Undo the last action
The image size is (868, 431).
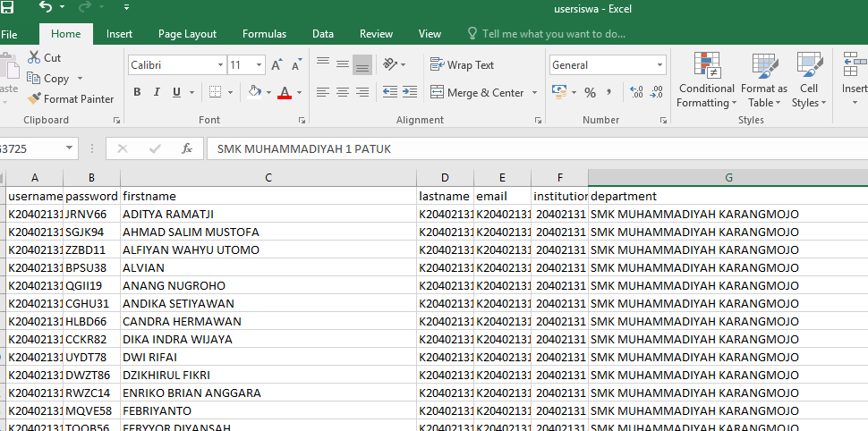[x=46, y=7]
